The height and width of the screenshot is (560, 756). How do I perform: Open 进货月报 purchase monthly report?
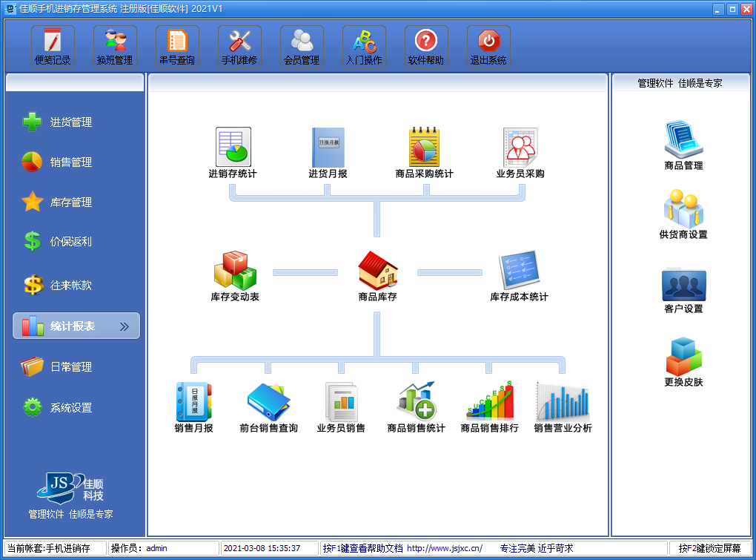pos(328,153)
